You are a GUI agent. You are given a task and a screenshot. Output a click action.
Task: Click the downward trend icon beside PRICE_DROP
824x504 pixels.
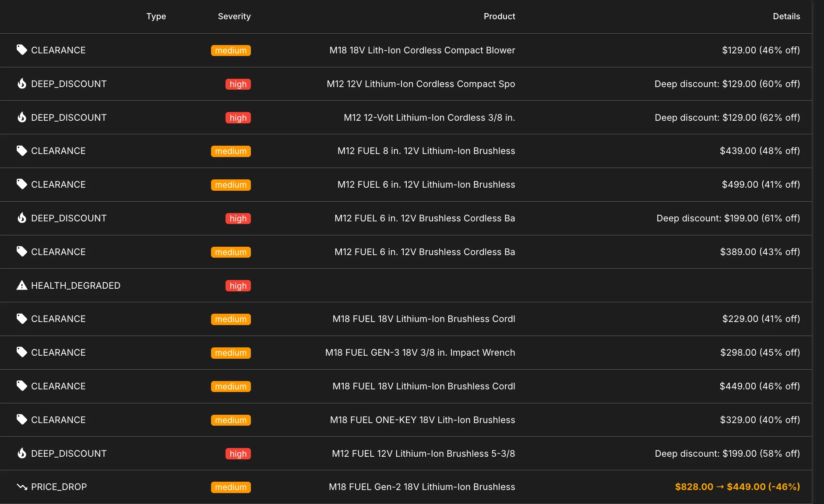(x=22, y=487)
